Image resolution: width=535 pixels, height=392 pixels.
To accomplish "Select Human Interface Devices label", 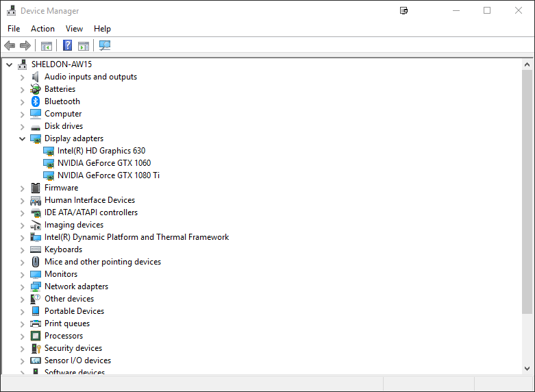I will [x=90, y=200].
